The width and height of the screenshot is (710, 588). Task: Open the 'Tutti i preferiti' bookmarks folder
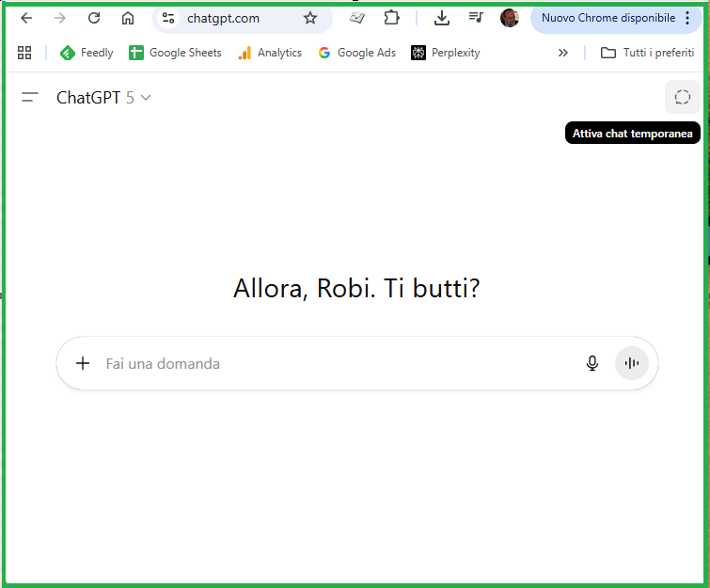point(648,53)
